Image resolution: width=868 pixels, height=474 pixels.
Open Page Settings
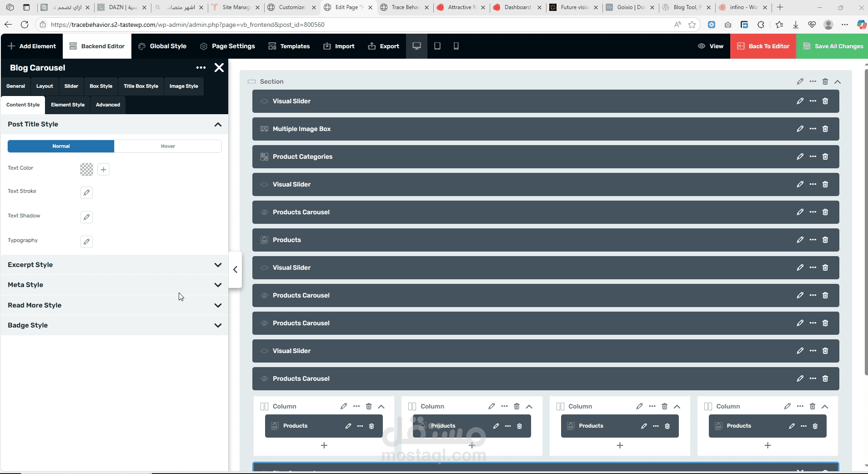pos(227,46)
